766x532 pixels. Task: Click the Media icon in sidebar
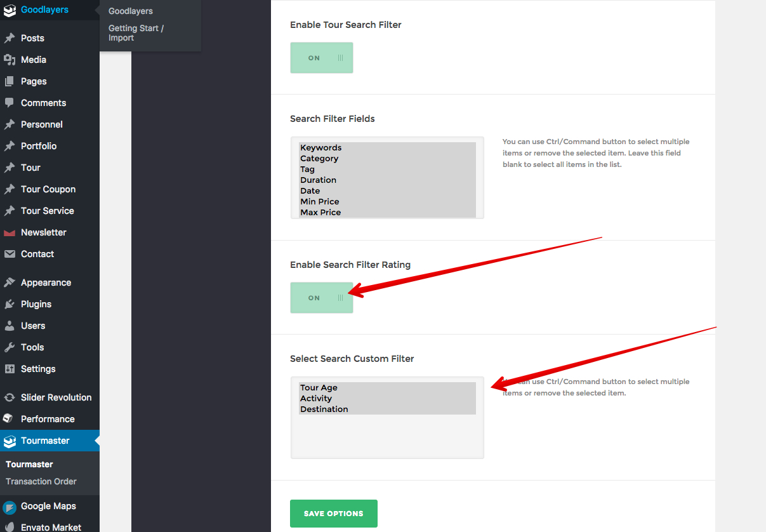tap(10, 60)
